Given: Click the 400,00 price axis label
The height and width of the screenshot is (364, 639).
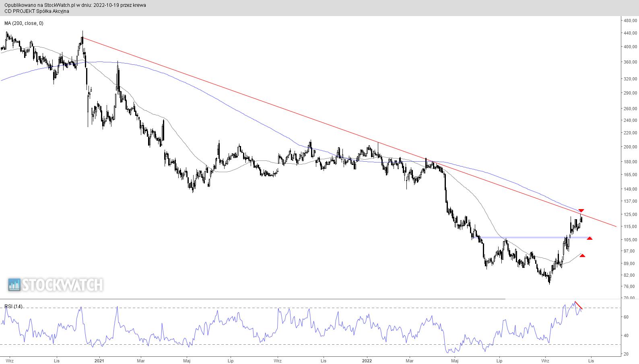Looking at the screenshot, I should pyautogui.click(x=631, y=47).
